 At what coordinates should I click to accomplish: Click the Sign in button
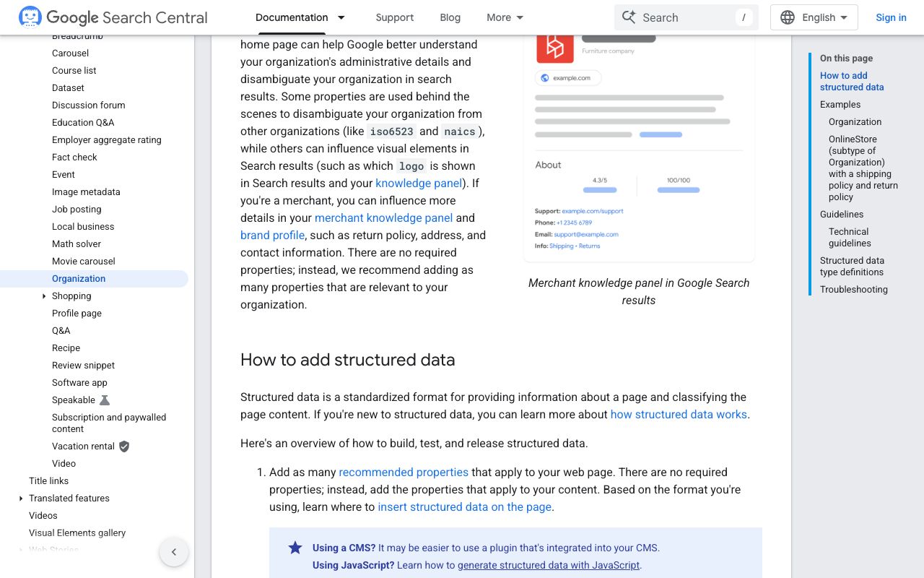[891, 17]
